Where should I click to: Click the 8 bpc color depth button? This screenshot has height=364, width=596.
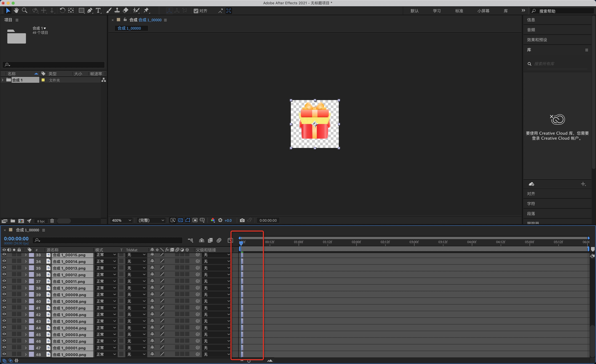coord(41,221)
